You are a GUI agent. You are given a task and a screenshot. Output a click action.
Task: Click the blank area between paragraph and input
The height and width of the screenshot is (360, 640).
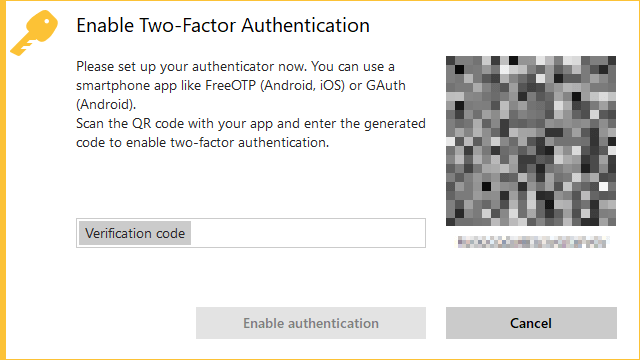tap(251, 184)
